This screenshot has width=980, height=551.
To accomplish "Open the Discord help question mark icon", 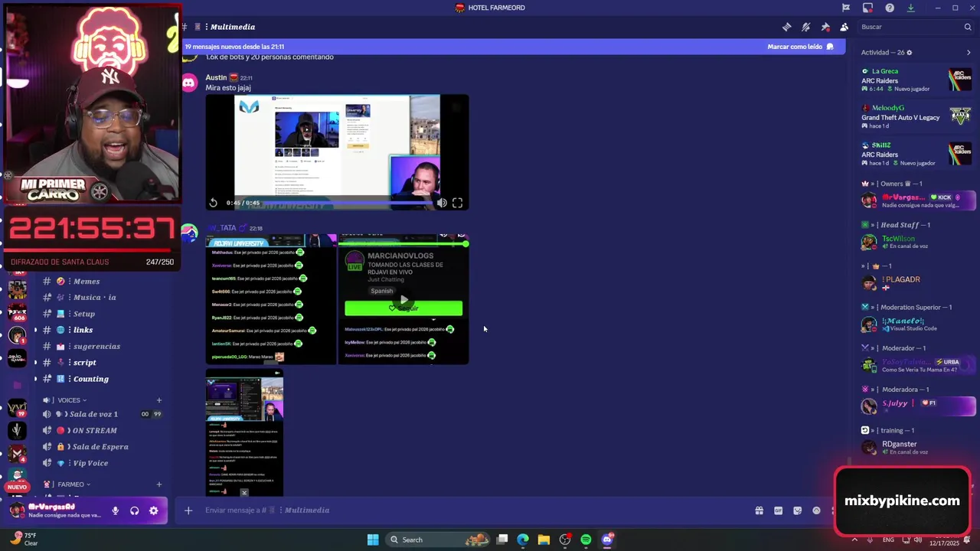I will [890, 8].
